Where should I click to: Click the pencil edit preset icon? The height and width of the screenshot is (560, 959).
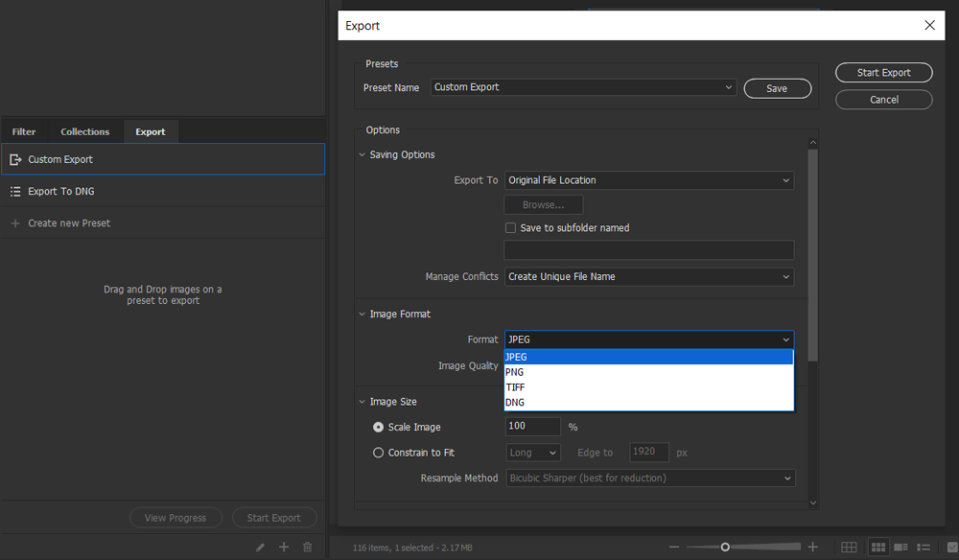pos(260,547)
